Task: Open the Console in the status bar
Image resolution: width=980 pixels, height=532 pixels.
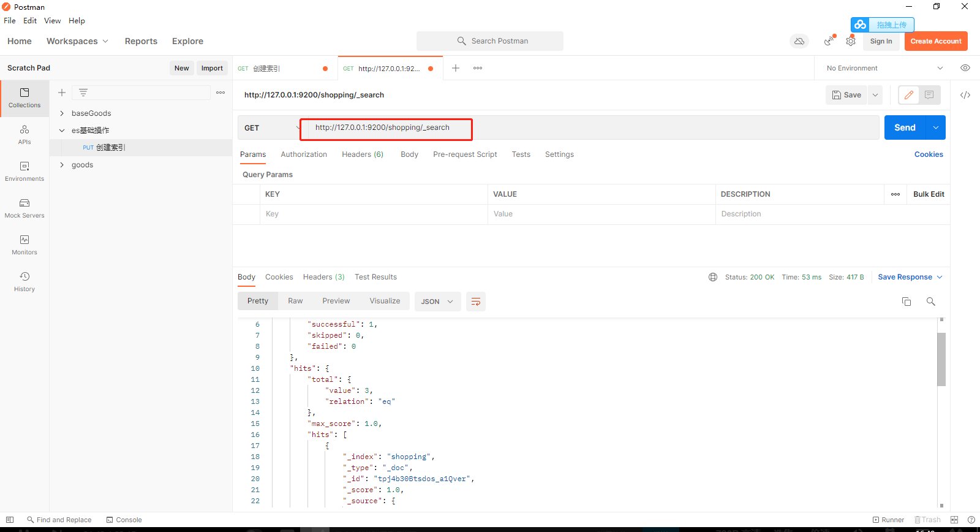Action: [x=124, y=520]
